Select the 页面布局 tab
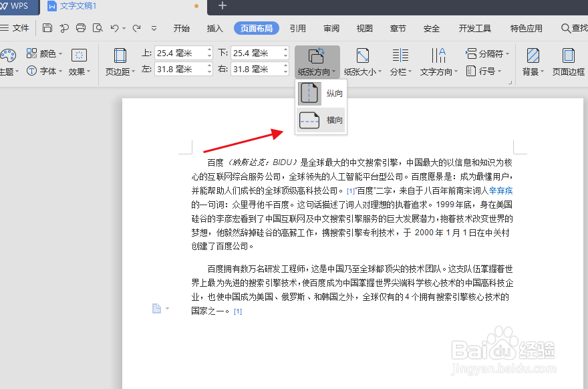 (257, 29)
